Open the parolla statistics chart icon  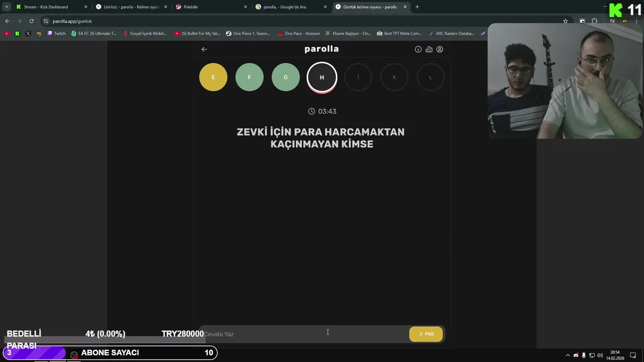coord(429,49)
